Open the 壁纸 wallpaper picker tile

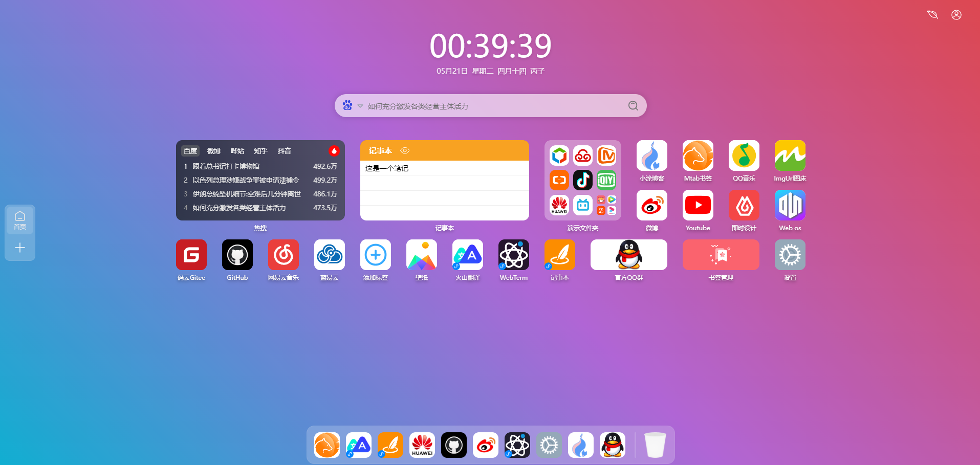pyautogui.click(x=421, y=255)
